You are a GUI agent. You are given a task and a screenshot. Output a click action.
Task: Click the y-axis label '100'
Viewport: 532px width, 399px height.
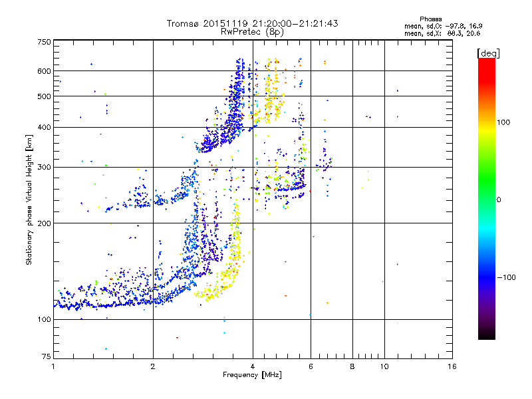[x=44, y=320]
